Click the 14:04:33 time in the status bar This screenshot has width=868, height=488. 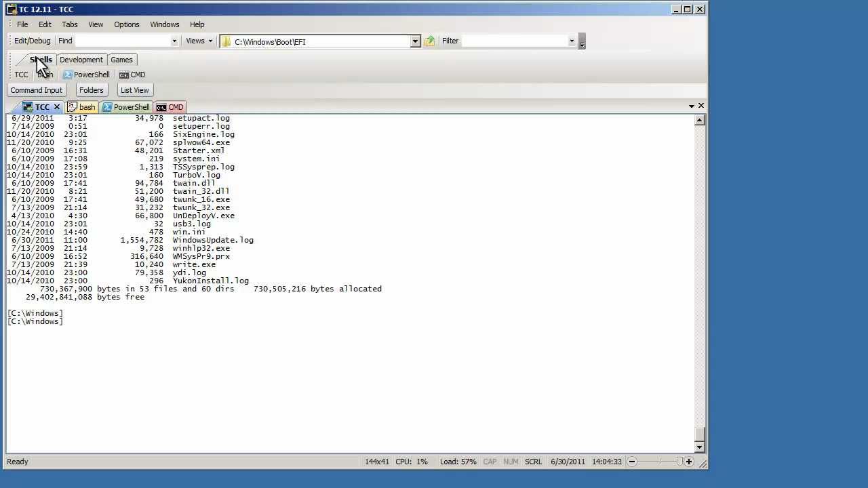pos(606,462)
